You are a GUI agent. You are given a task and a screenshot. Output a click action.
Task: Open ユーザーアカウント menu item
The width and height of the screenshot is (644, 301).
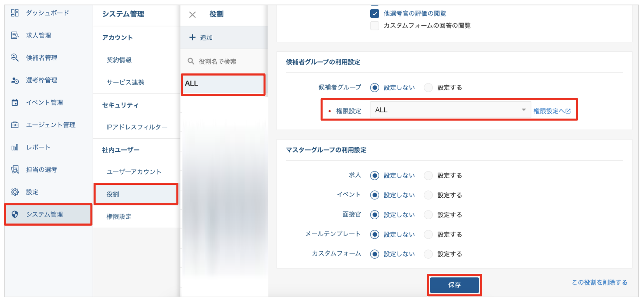(x=134, y=172)
